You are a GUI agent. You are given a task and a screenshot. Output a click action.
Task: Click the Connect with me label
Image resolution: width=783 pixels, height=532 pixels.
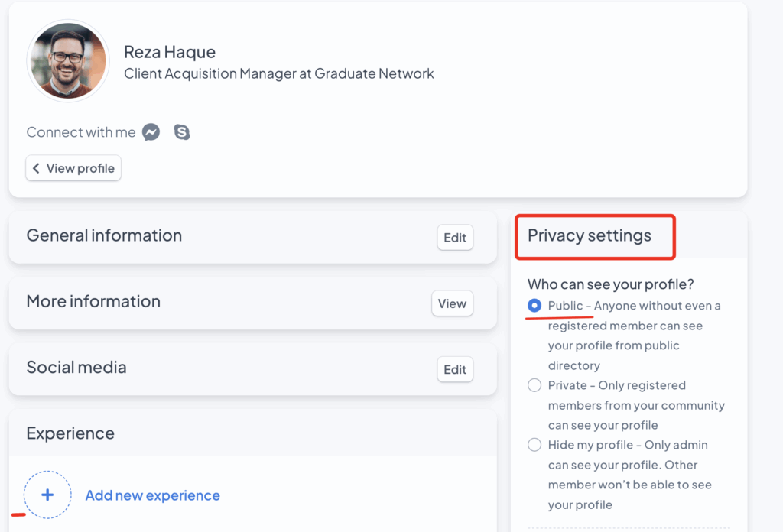pyautogui.click(x=81, y=132)
